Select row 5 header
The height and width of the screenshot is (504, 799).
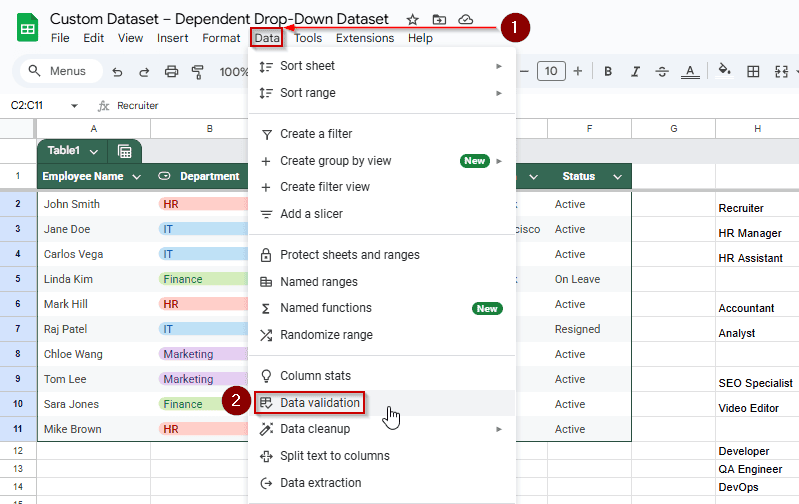pyautogui.click(x=18, y=279)
